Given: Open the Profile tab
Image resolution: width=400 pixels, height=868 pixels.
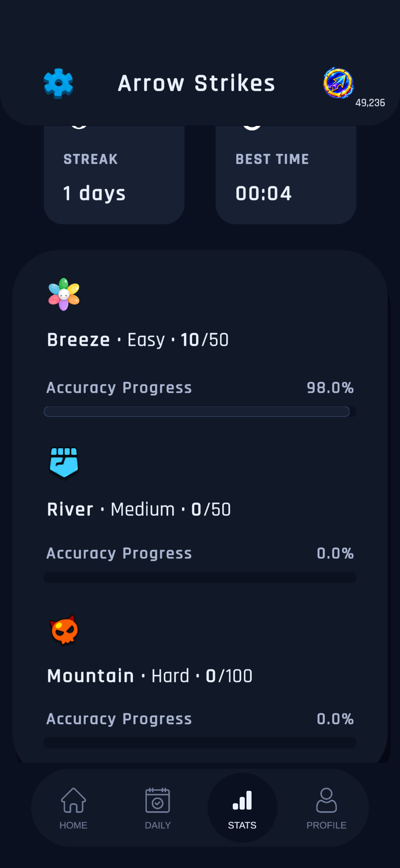Looking at the screenshot, I should (327, 808).
